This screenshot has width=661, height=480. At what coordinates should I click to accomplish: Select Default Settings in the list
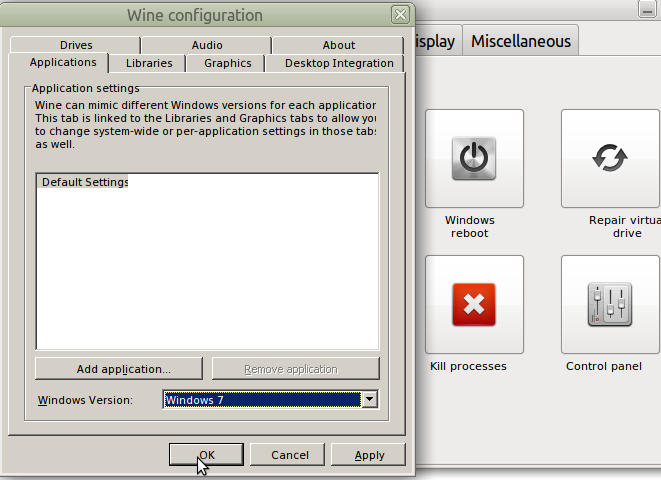tap(85, 182)
